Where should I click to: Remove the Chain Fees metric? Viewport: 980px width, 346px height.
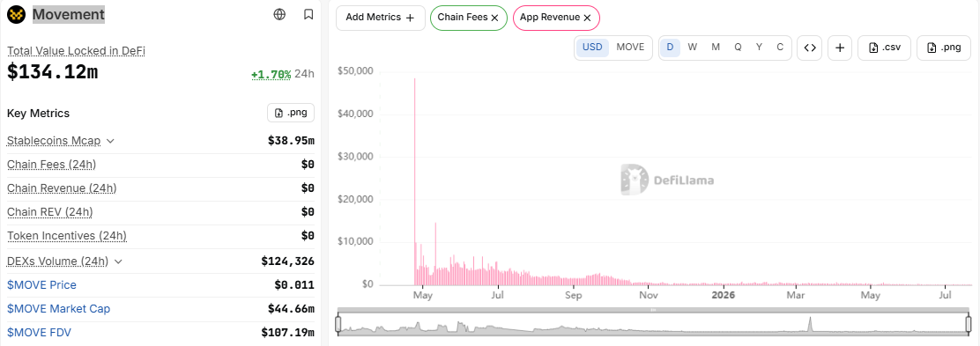pyautogui.click(x=494, y=18)
